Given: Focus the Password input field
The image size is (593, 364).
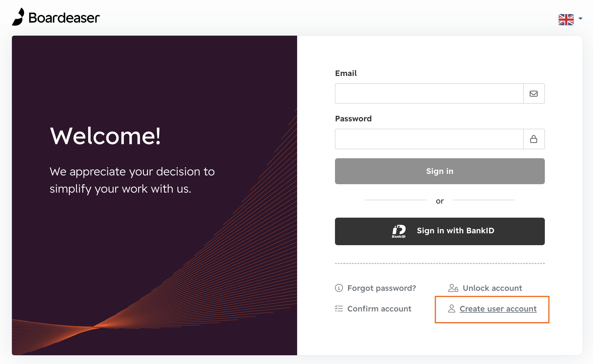Looking at the screenshot, I should (429, 139).
